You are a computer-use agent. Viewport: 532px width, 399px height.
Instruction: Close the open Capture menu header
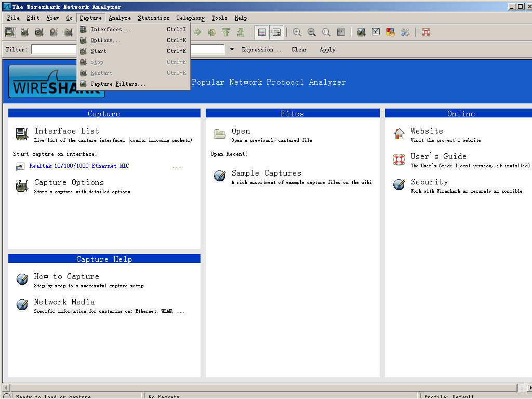click(90, 18)
